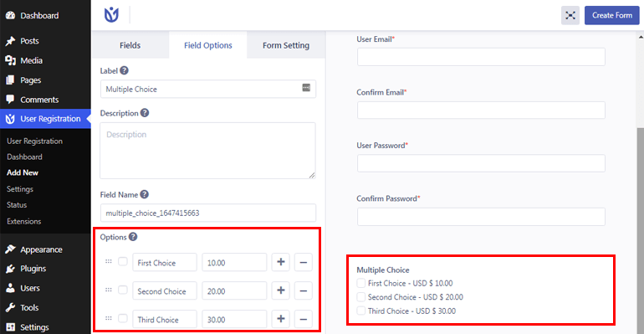Screen dimensions: 644x334
Task: Click the Options help question mark icon
Action: [x=133, y=237]
